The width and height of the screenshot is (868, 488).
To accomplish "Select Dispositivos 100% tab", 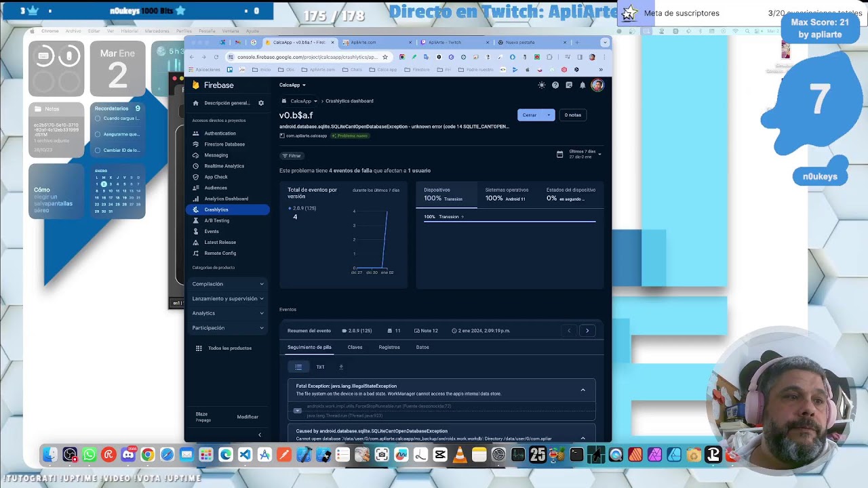I will (446, 194).
